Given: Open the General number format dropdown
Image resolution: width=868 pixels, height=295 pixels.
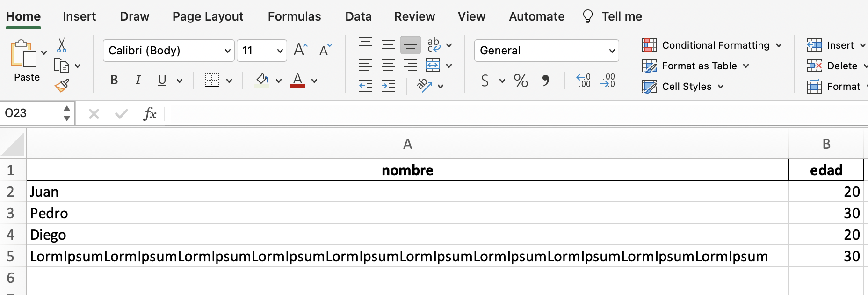Looking at the screenshot, I should click(x=547, y=51).
